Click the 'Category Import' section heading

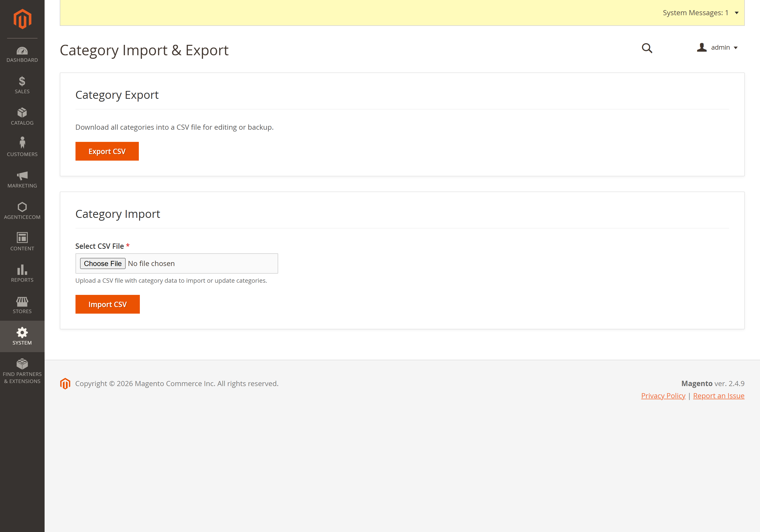pyautogui.click(x=118, y=214)
